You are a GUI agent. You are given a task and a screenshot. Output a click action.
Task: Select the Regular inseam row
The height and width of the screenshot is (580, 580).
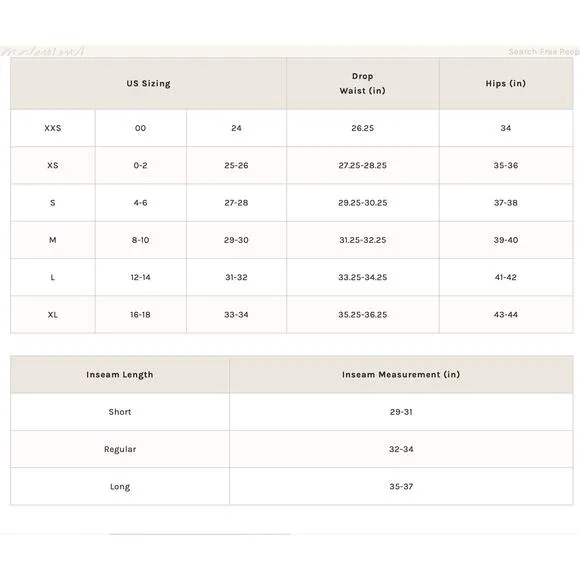click(x=292, y=449)
